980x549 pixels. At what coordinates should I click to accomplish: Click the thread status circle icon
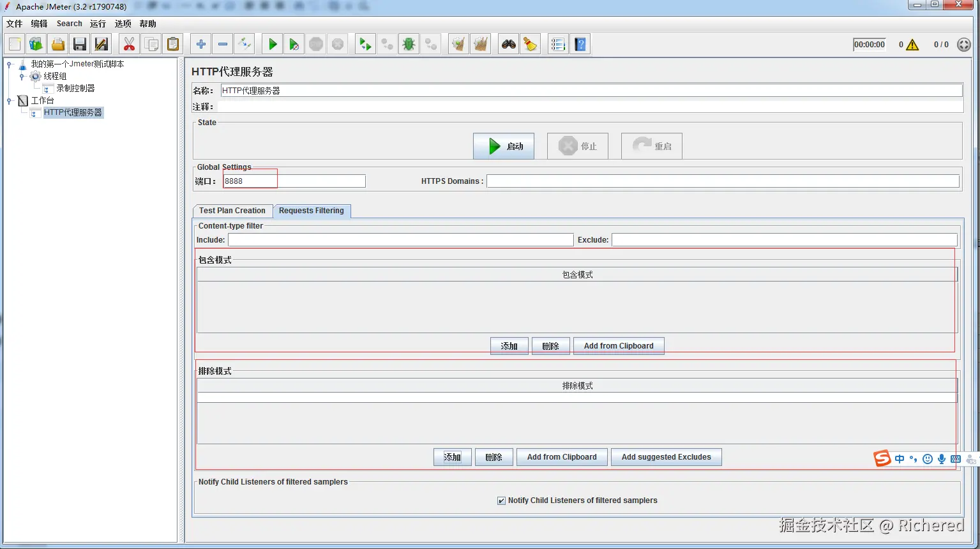click(964, 45)
